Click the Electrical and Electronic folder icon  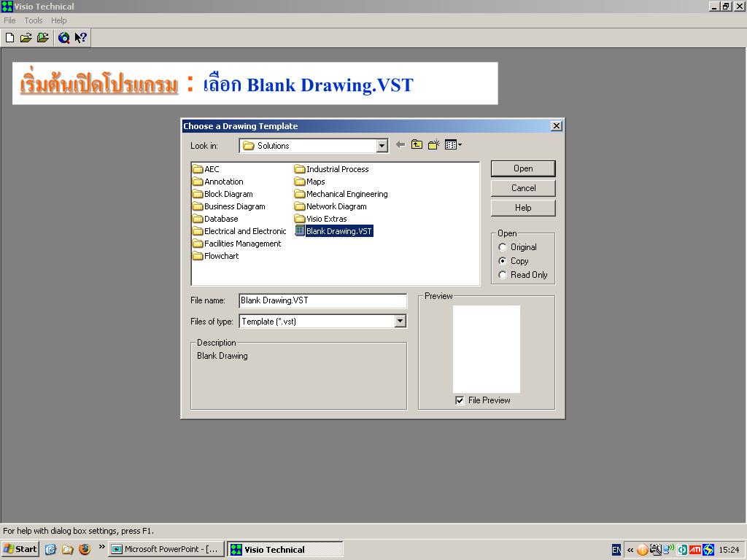[x=198, y=231]
